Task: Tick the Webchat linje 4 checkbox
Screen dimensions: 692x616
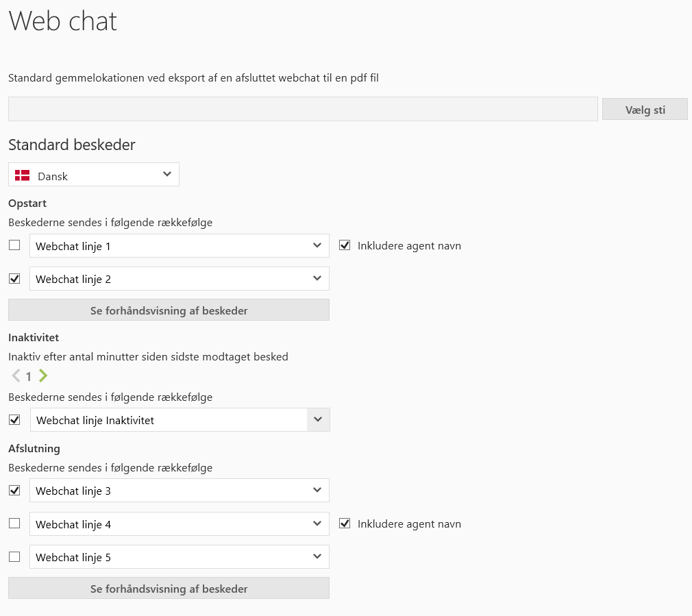Action: pyautogui.click(x=14, y=523)
